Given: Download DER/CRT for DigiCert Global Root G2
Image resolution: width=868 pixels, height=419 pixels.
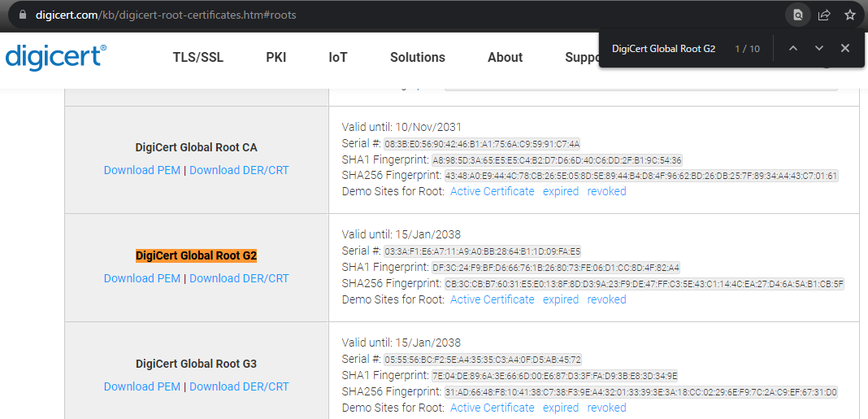Looking at the screenshot, I should 239,278.
